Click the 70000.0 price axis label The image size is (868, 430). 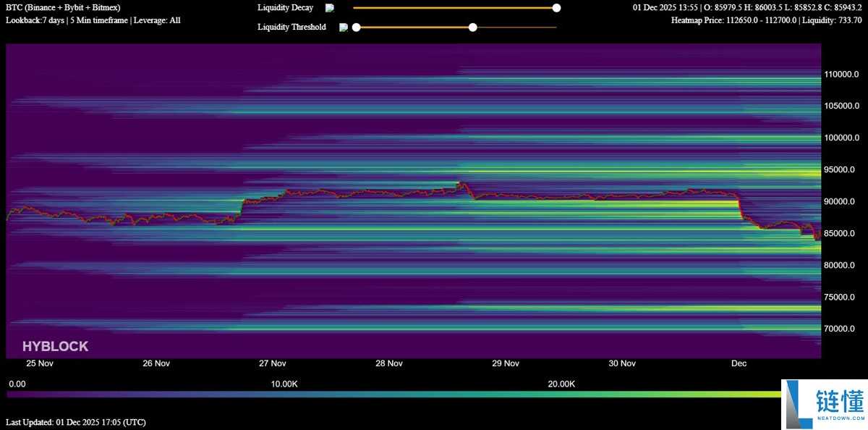pos(841,329)
